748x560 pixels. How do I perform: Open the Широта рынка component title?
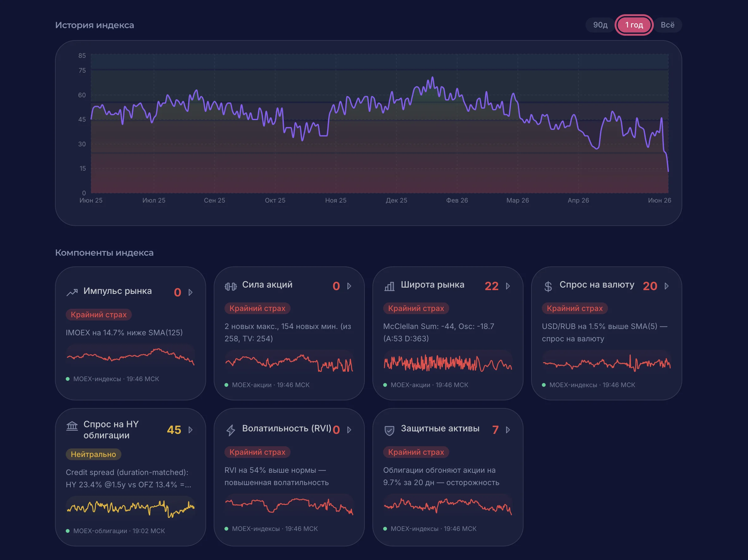pyautogui.click(x=432, y=284)
